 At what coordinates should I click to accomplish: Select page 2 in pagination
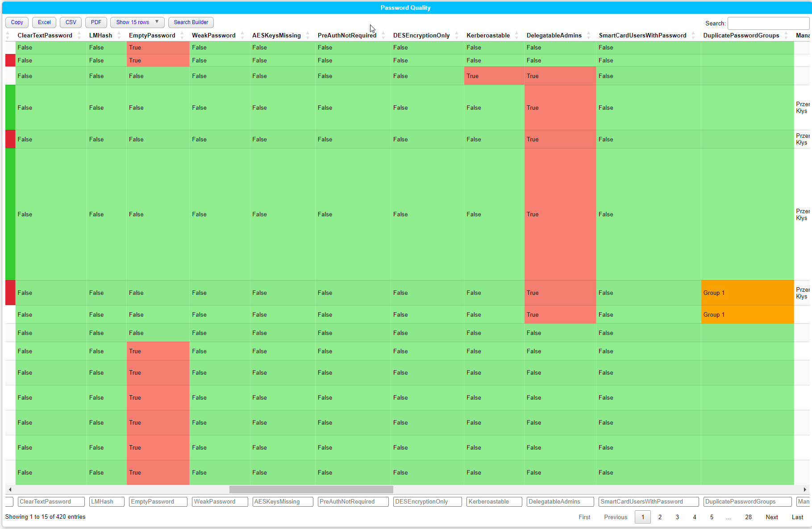pos(660,517)
